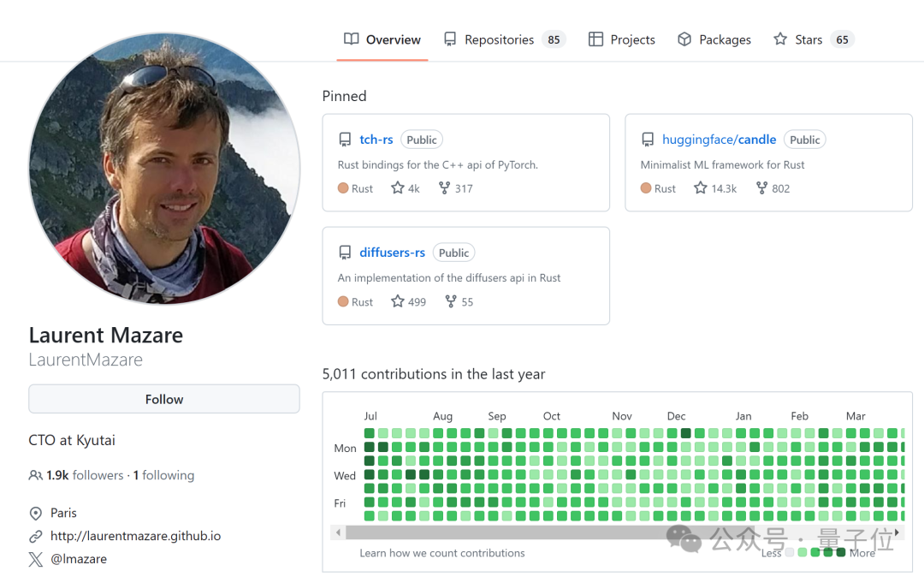
Task: Click Laurent Mazare's profile avatar photo
Action: [164, 169]
